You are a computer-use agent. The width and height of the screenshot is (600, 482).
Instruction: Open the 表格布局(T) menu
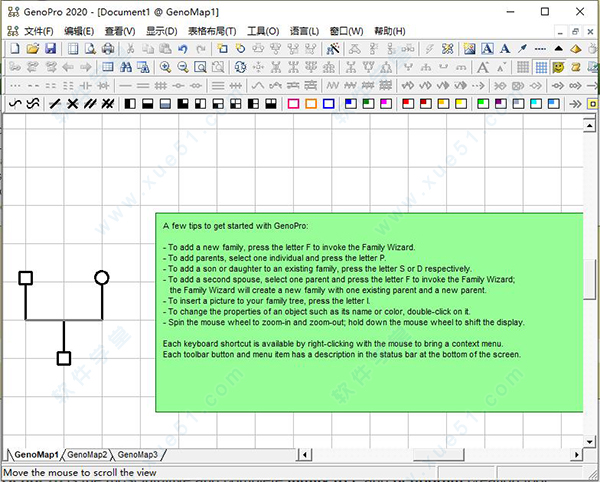pyautogui.click(x=212, y=31)
